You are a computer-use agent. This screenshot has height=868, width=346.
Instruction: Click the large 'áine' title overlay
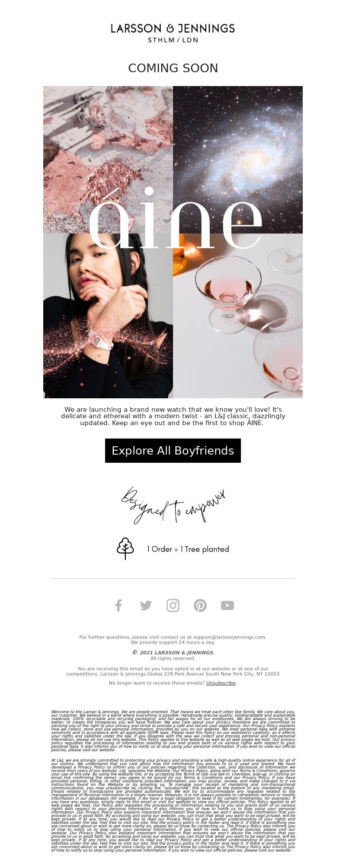click(175, 219)
